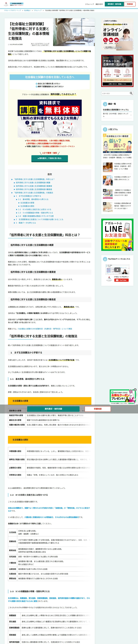The height and width of the screenshot is (644, 138).
Task: Expand 科目とは？ entry in table of contents
Action: pyautogui.click(x=34, y=179)
